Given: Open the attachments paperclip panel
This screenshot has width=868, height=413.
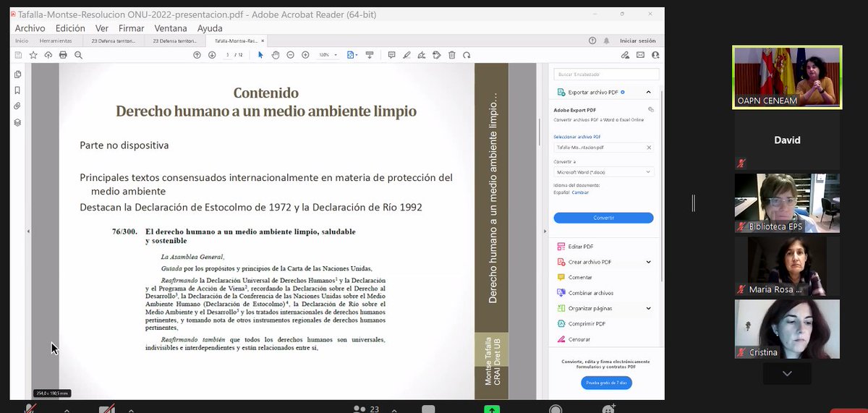Looking at the screenshot, I should [17, 106].
